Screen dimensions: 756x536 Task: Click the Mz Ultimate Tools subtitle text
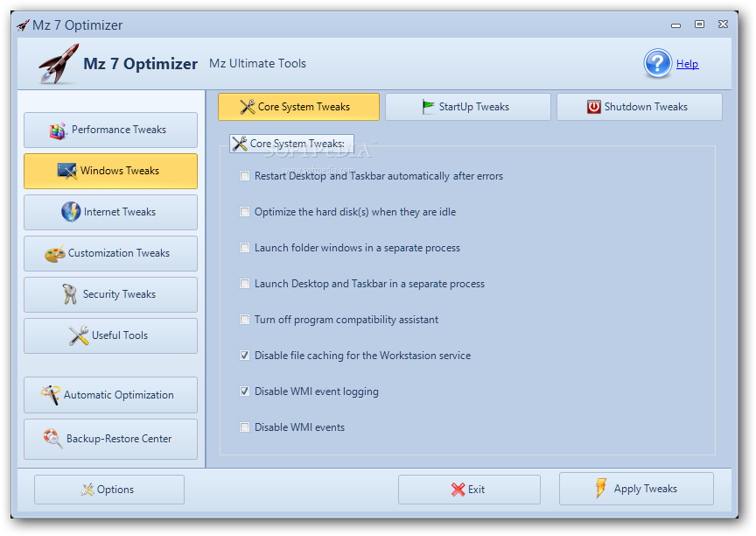point(257,63)
